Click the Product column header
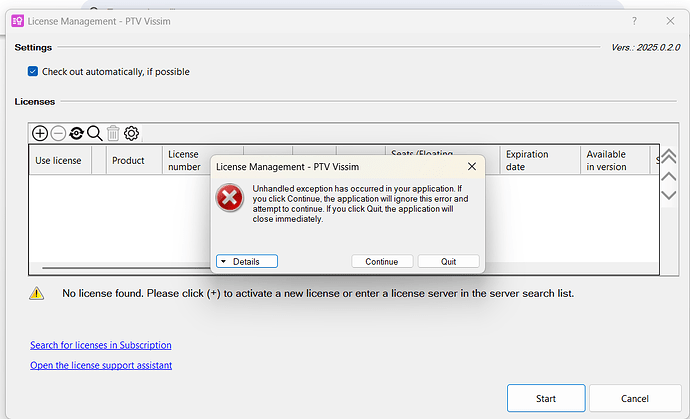This screenshot has height=419, width=690. pyautogui.click(x=134, y=160)
